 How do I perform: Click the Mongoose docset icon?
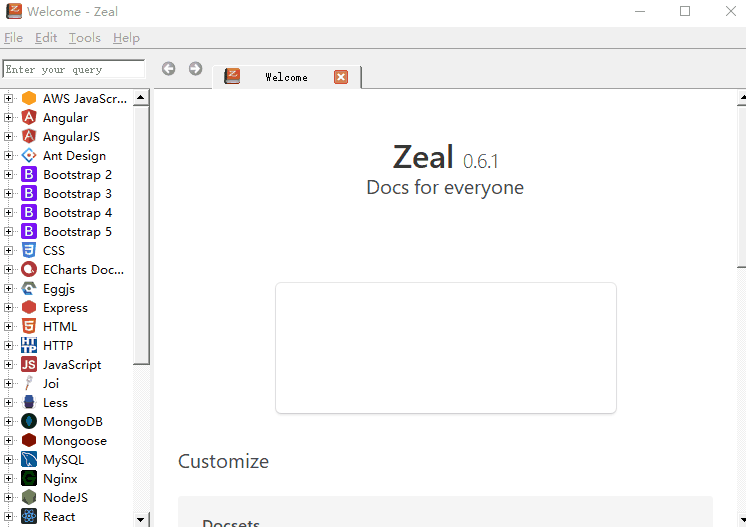tap(29, 441)
